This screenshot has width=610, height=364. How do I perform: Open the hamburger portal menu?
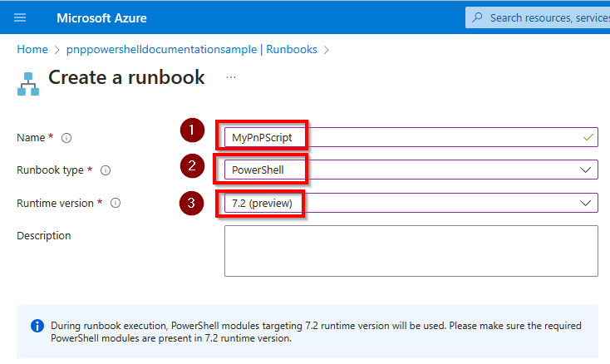[x=20, y=17]
